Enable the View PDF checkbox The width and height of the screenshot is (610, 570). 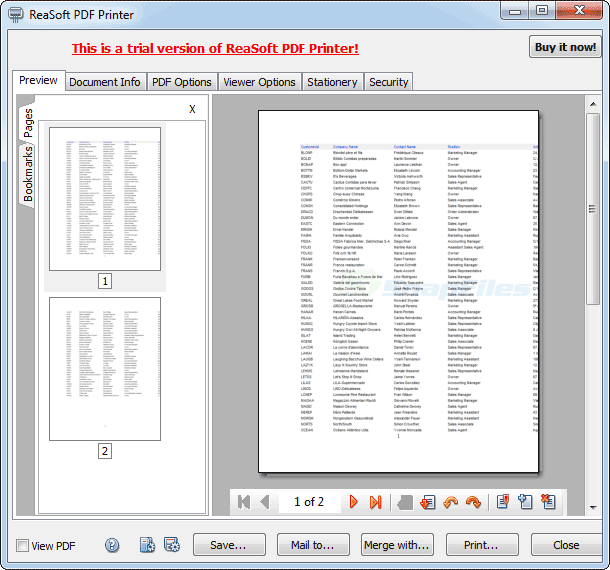23,545
